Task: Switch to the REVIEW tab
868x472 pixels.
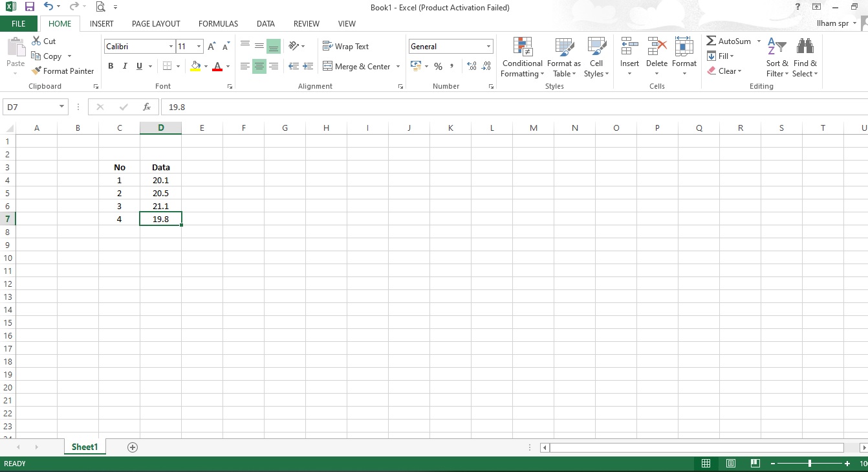Action: point(306,23)
